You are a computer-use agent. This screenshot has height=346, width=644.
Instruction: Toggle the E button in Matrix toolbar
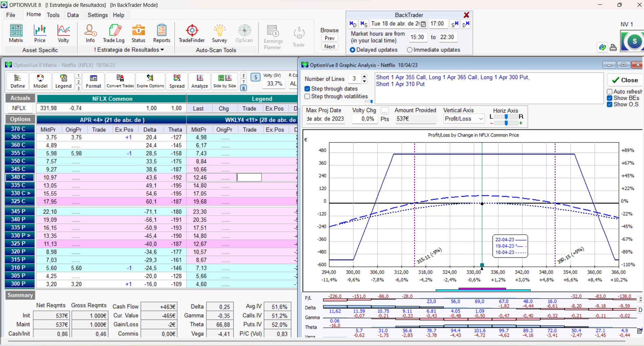[244, 75]
